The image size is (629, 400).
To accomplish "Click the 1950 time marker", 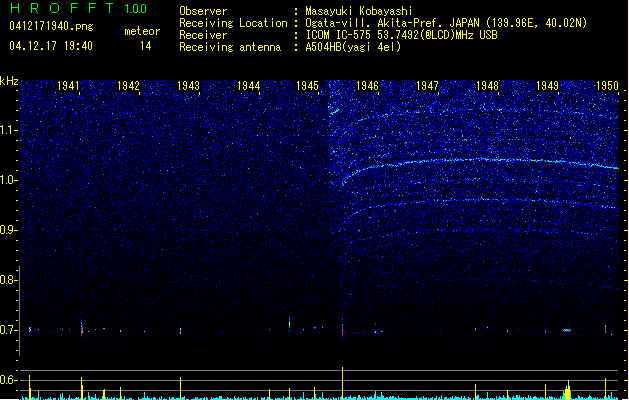I will (x=607, y=86).
